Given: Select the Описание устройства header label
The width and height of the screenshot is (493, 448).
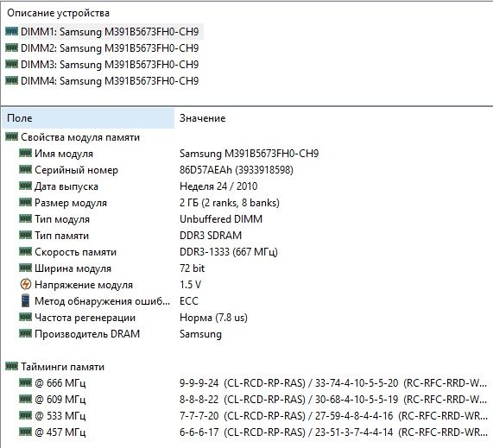Looking at the screenshot, I should (58, 13).
